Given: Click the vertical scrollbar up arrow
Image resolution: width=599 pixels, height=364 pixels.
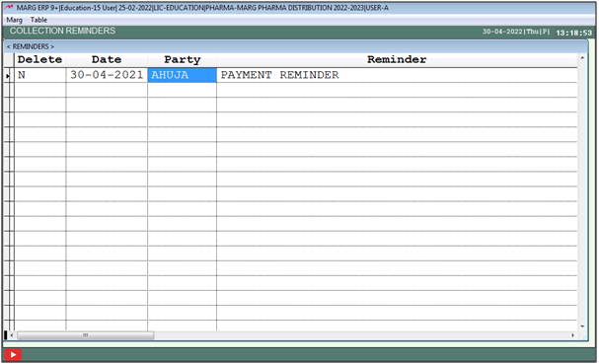Looking at the screenshot, I should click(582, 57).
